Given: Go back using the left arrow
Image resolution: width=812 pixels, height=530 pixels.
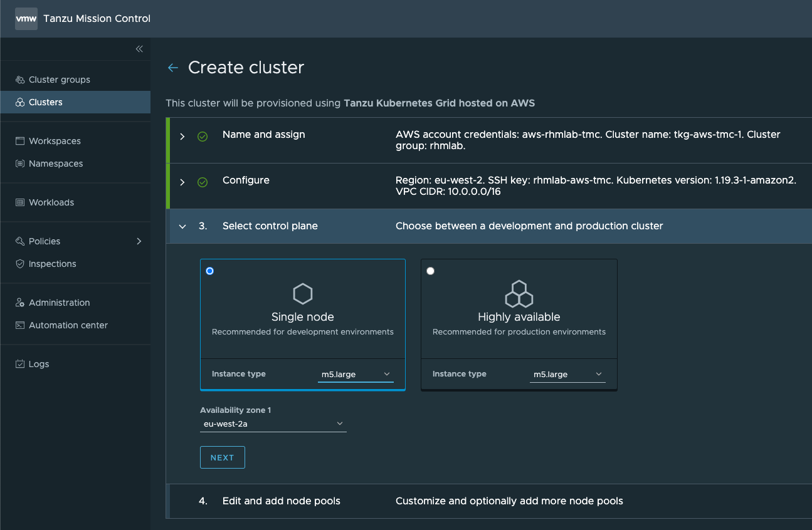Looking at the screenshot, I should point(173,68).
